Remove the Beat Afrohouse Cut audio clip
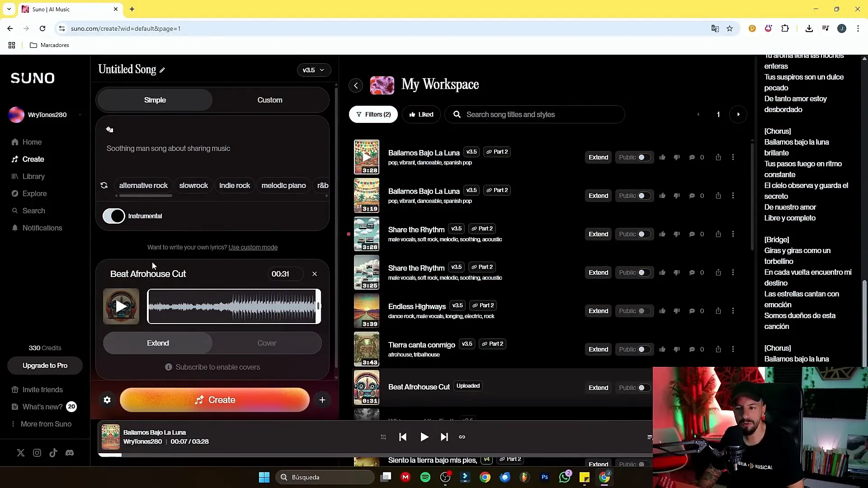 [x=315, y=274]
